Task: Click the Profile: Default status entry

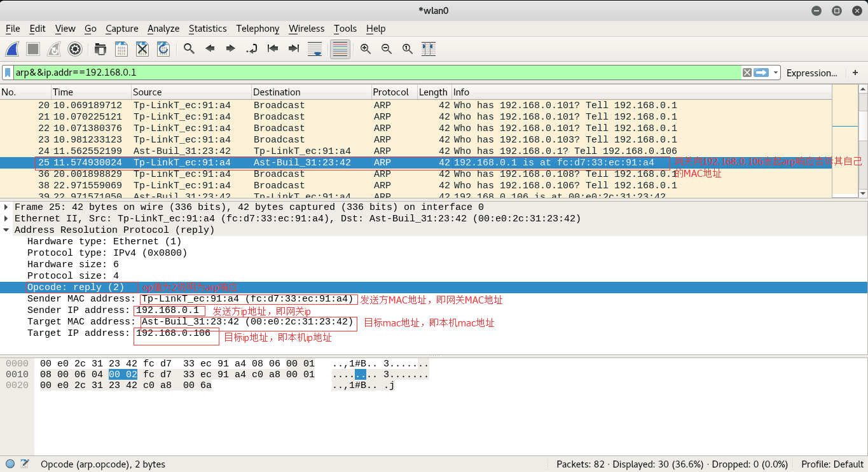Action: [832, 464]
